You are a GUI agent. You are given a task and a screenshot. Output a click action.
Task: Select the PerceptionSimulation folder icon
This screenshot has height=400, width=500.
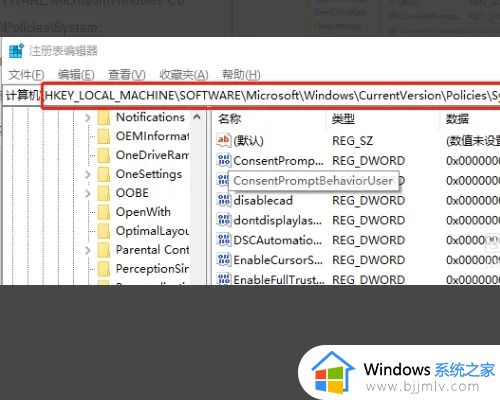[104, 269]
